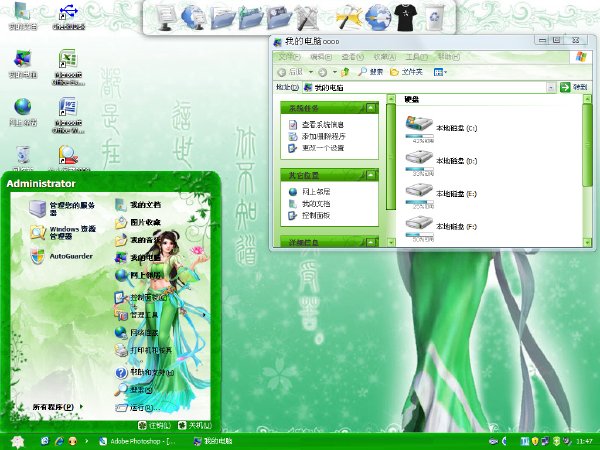This screenshot has height=450, width=600.
Task: Toggle the 详细信息 panel expander
Action: (371, 242)
